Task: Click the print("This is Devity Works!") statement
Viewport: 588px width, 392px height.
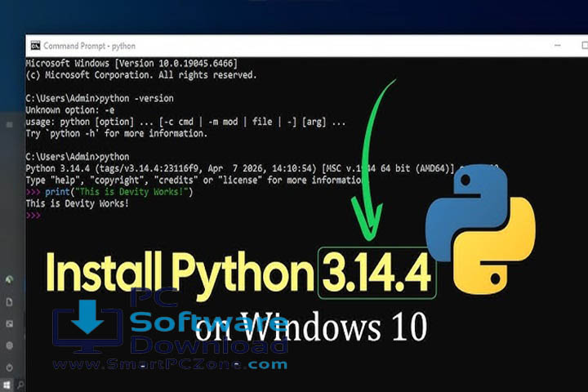Action: click(x=118, y=192)
